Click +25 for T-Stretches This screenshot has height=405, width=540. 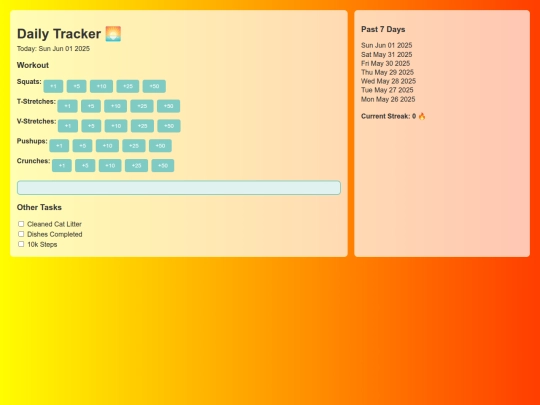coord(142,106)
